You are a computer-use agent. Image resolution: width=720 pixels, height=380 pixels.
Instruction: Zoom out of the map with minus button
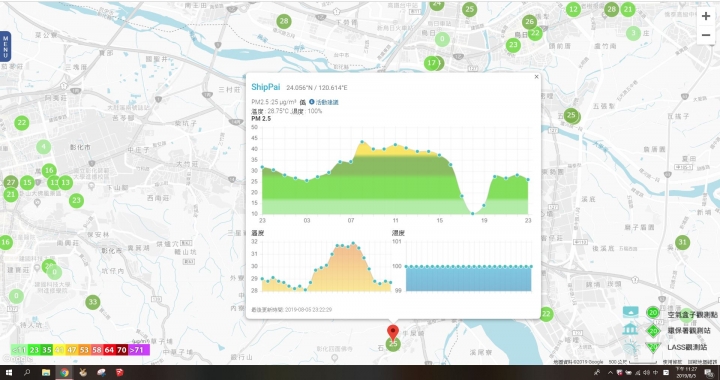[706, 35]
